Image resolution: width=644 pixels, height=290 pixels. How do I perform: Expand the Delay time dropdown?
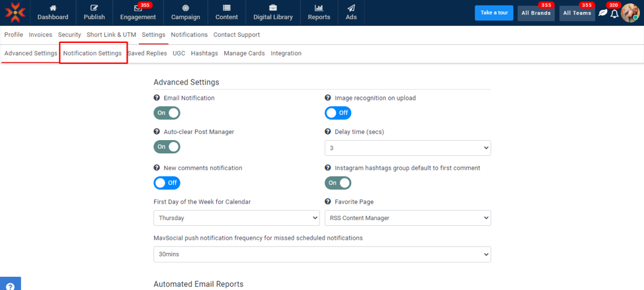(x=407, y=148)
